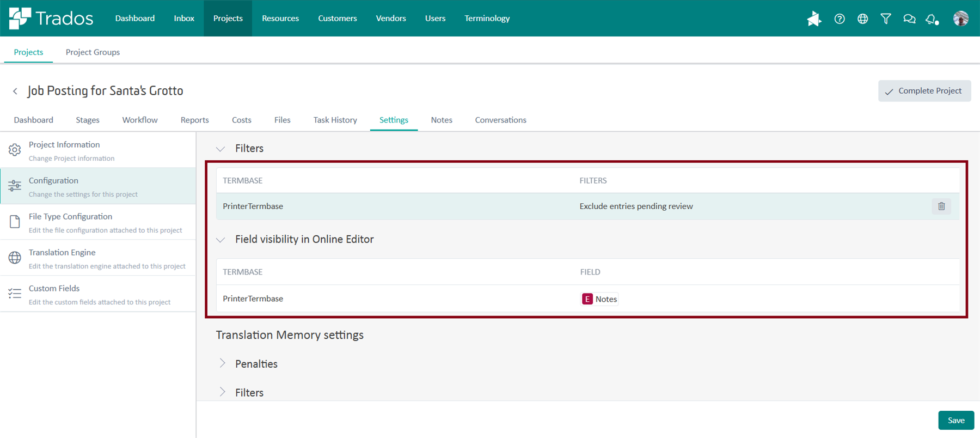Screen dimensions: 980x438
Task: Click 'Exclude entries pending review' filter text
Action: pos(636,206)
